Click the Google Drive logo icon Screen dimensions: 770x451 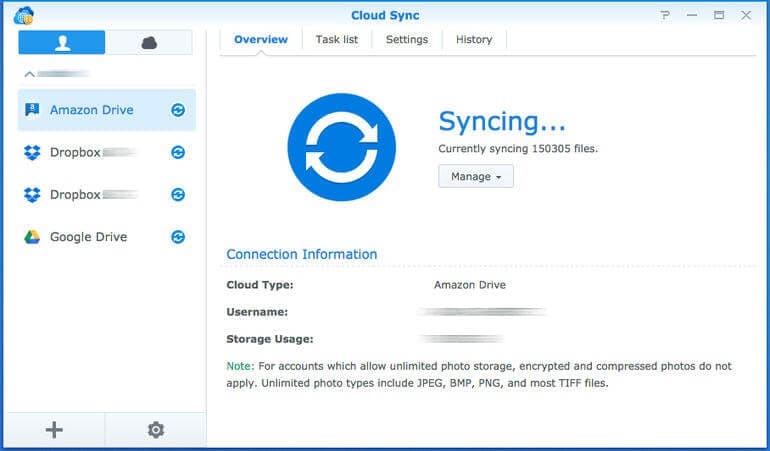click(32, 237)
